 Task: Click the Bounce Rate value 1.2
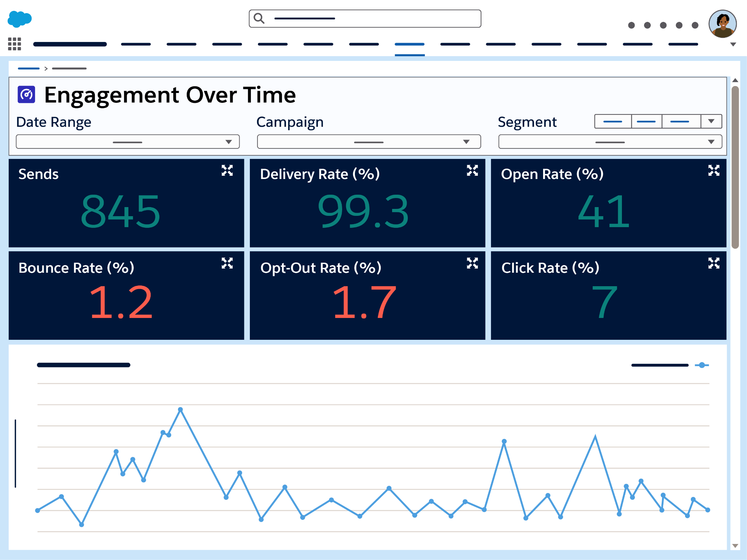coord(121,302)
